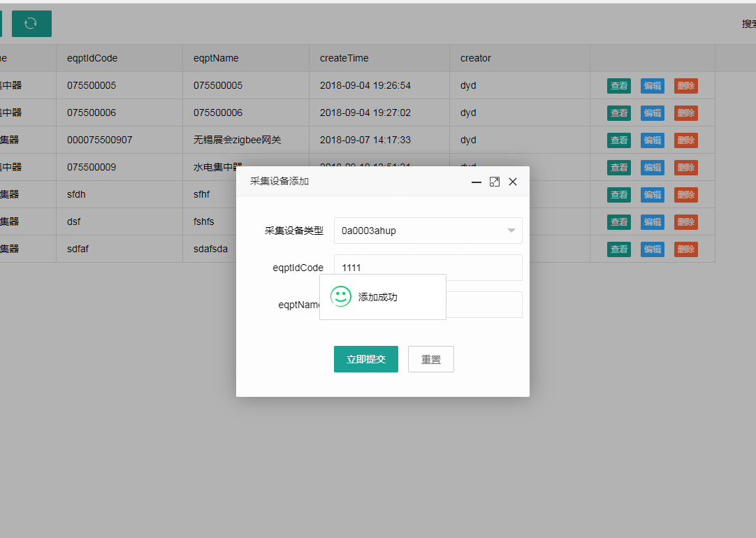Image resolution: width=756 pixels, height=538 pixels.
Task: View row 075500006 with 查看
Action: (618, 112)
